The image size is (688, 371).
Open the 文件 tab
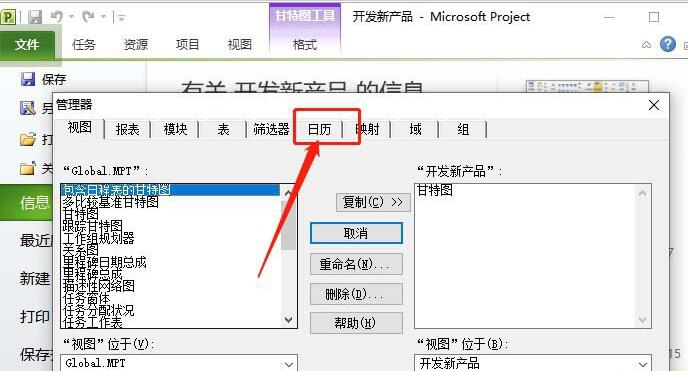(27, 45)
